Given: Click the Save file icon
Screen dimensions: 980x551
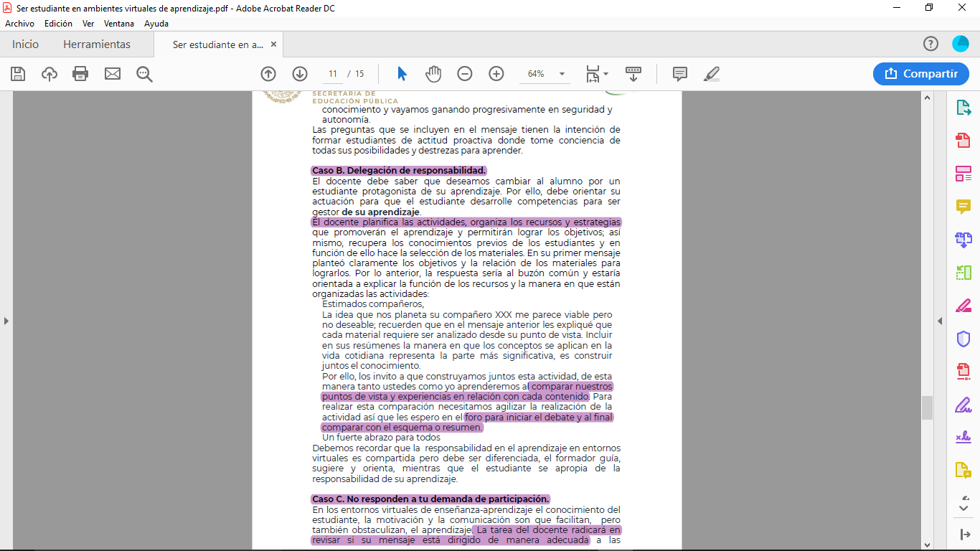Looking at the screenshot, I should 18,74.
